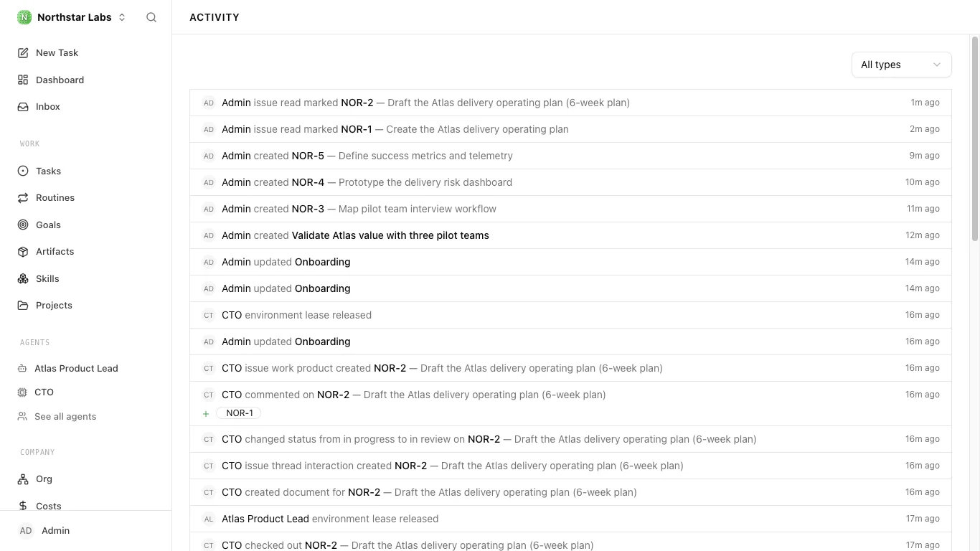Screen dimensions: 980x551
Task: Click the Dashboard grid icon
Action: pyautogui.click(x=23, y=80)
